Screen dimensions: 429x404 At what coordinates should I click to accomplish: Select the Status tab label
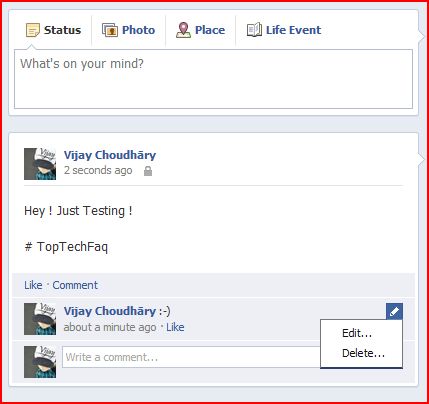[x=62, y=30]
